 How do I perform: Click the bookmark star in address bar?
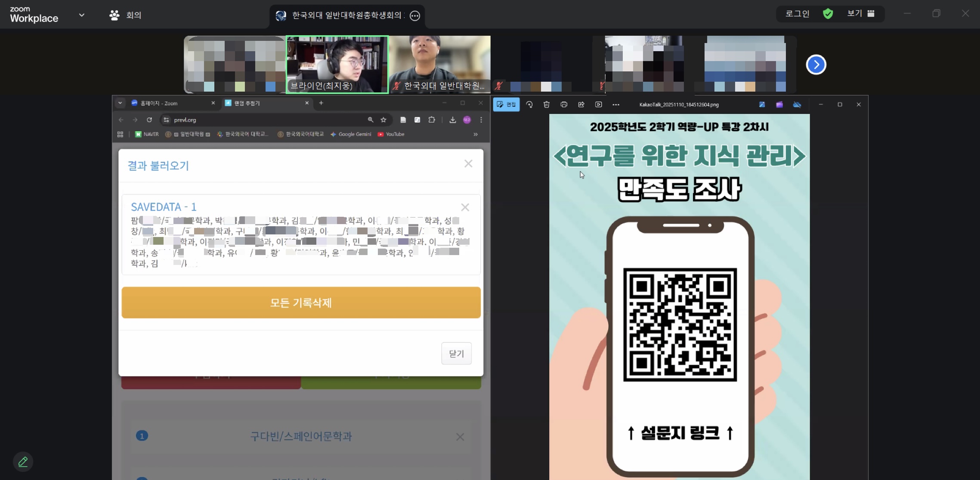pos(383,120)
